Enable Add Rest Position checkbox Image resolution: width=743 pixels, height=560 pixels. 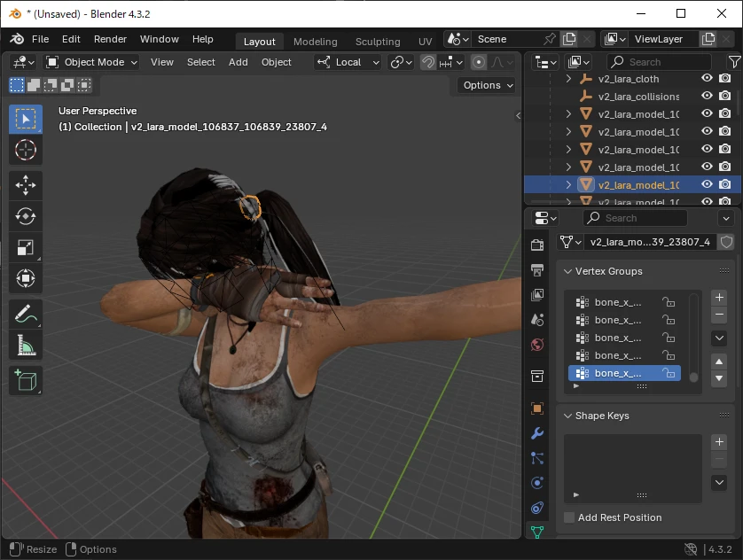(x=569, y=517)
